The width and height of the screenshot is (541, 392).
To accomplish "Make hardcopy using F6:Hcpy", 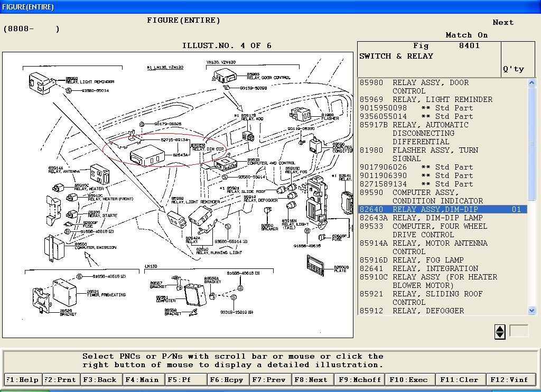I will (x=228, y=379).
